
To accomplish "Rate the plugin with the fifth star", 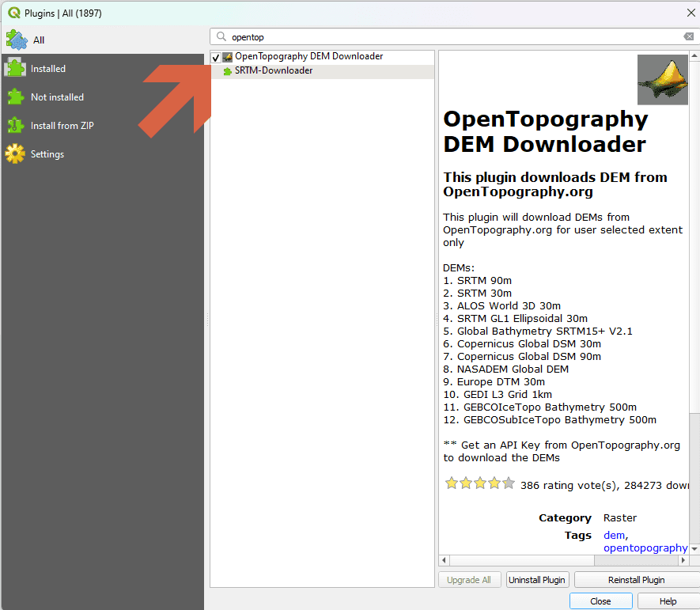I will 509,483.
